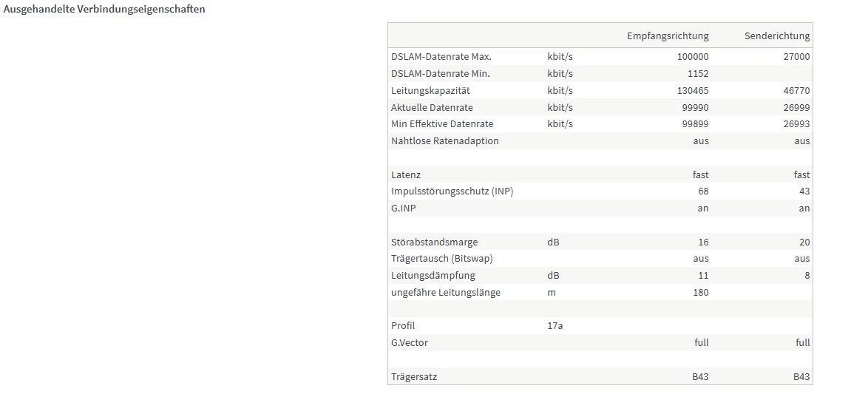The height and width of the screenshot is (397, 868).
Task: Click the G.Vector row label
Action: [x=410, y=342]
